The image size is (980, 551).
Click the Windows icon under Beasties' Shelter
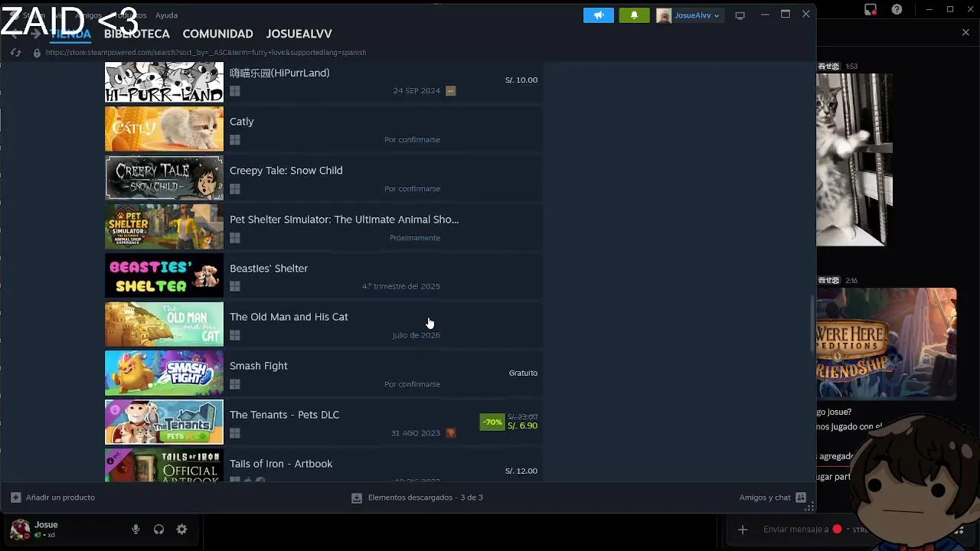click(x=235, y=286)
